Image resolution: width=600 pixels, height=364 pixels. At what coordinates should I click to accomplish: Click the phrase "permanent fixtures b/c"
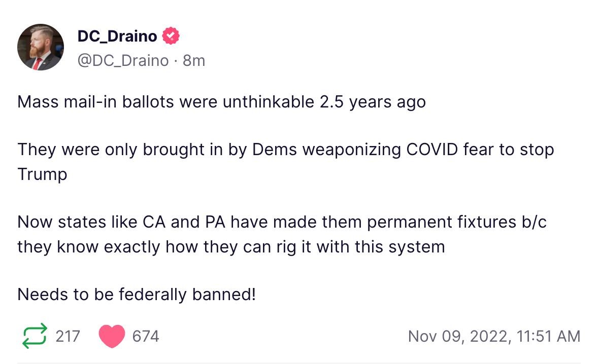(x=457, y=222)
